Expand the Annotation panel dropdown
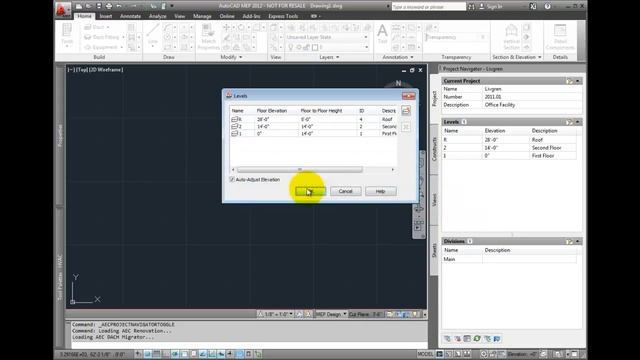Screen dimensions: 640x360 coord(398,57)
